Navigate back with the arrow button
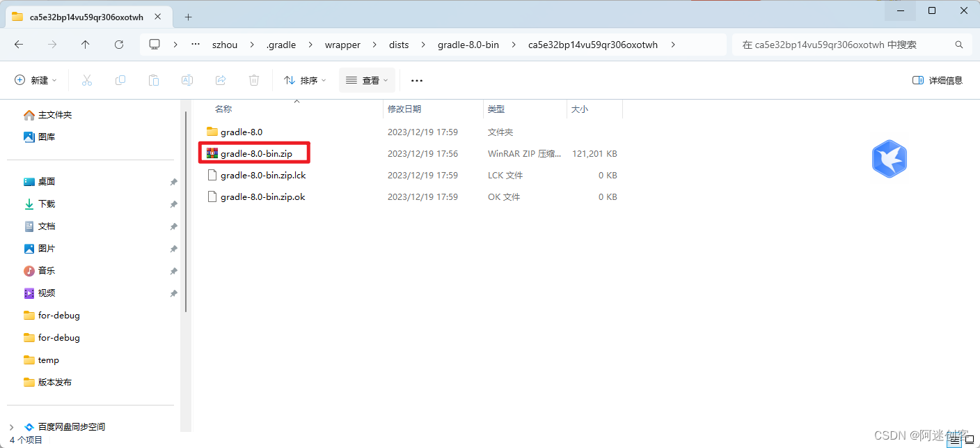The height and width of the screenshot is (448, 980). (x=19, y=44)
